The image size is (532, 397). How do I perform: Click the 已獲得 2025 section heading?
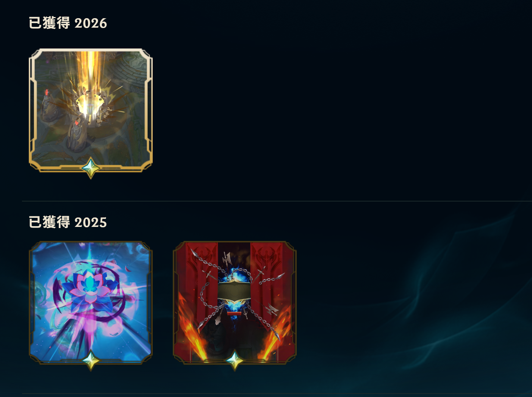[68, 222]
